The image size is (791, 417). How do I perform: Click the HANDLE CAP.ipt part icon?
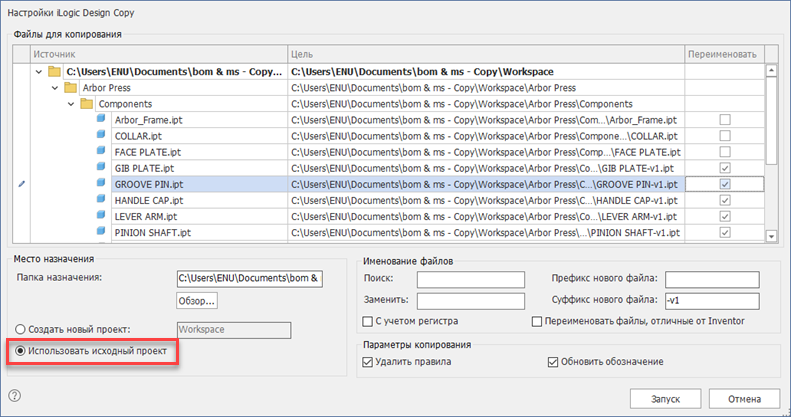click(x=101, y=200)
